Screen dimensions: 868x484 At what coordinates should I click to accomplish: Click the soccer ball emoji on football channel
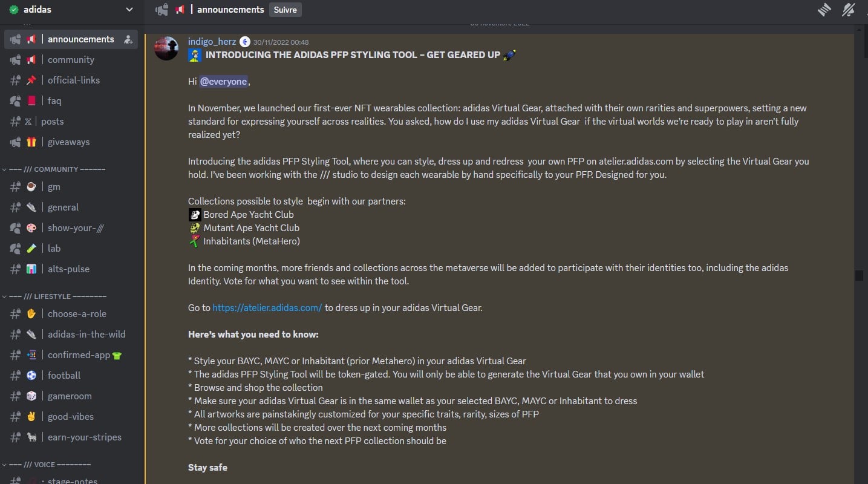pyautogui.click(x=31, y=375)
